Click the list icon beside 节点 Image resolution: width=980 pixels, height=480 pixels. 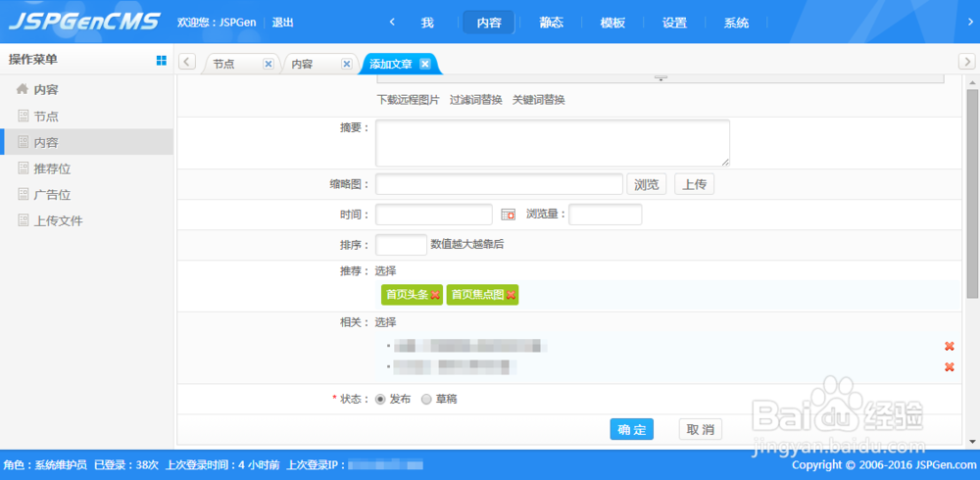click(x=24, y=117)
